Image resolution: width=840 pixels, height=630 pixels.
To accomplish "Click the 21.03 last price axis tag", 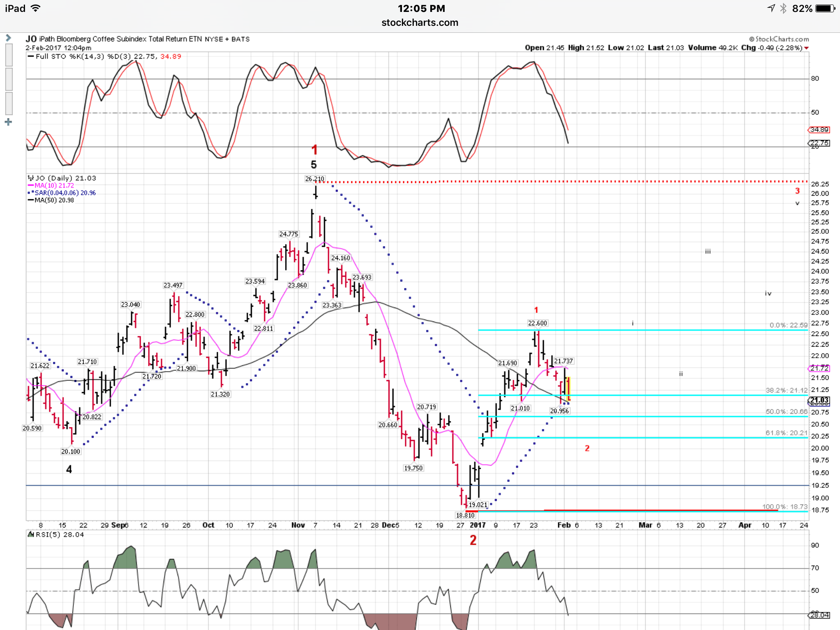I will pyautogui.click(x=819, y=400).
